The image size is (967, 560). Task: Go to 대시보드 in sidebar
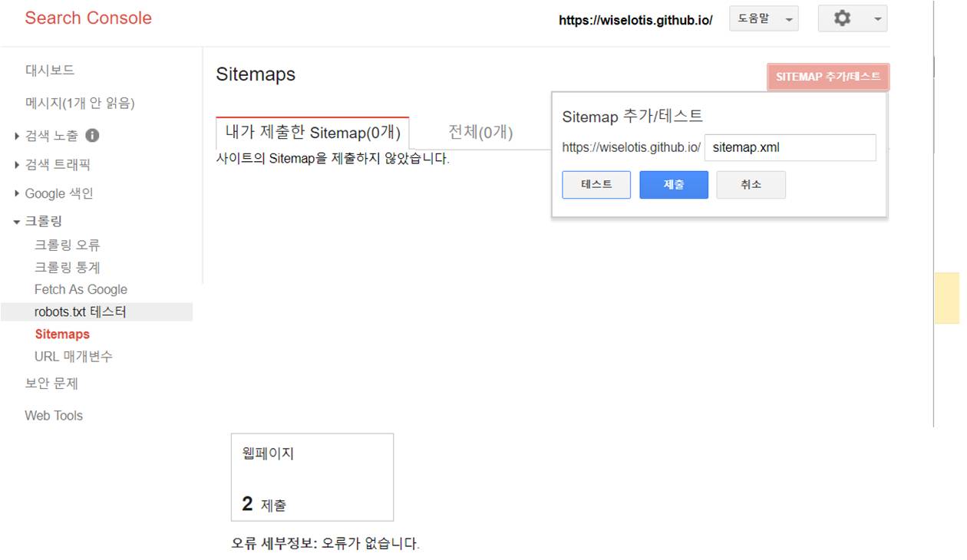50,70
